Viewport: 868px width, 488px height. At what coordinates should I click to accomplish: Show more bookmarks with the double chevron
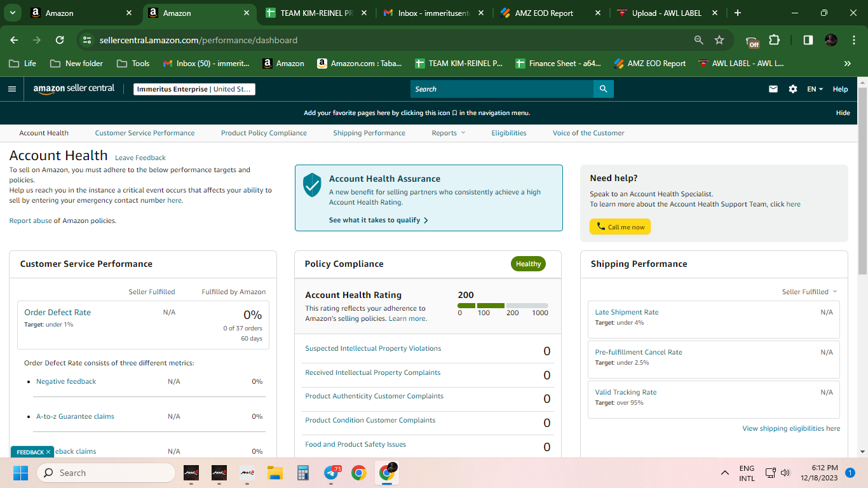pyautogui.click(x=847, y=64)
